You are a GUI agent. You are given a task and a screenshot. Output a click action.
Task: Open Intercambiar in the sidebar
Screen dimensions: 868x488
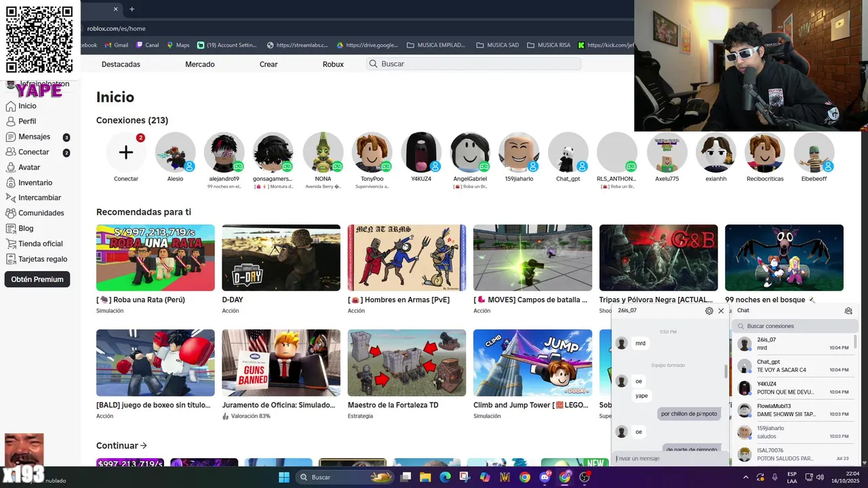33,198
